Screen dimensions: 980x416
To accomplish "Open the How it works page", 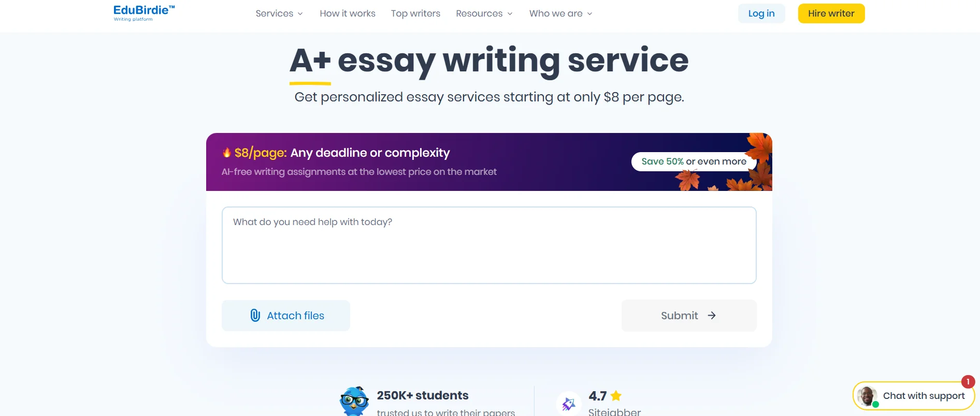I will pos(348,13).
